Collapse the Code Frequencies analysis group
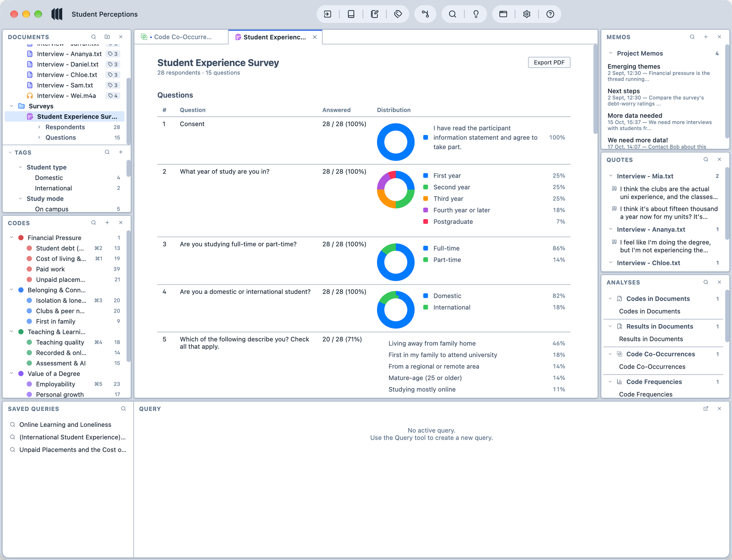The width and height of the screenshot is (732, 560). pyautogui.click(x=610, y=382)
